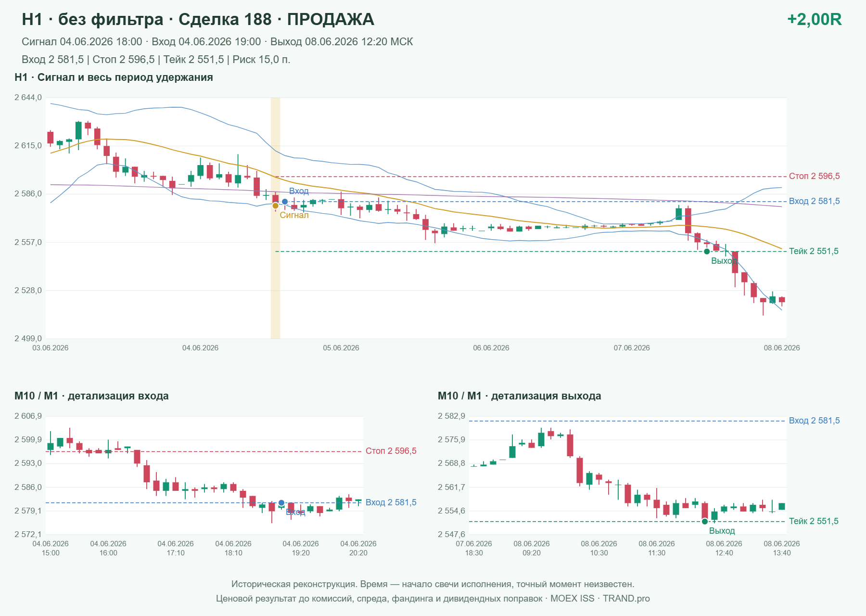Click the green Выход dot in exit detail chart
The image size is (866, 616).
click(705, 522)
